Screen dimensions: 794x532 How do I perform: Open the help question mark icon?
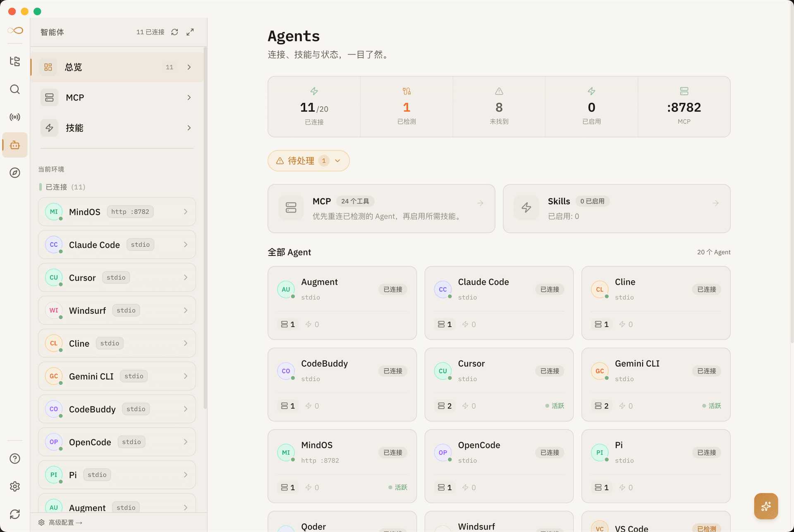click(x=15, y=458)
